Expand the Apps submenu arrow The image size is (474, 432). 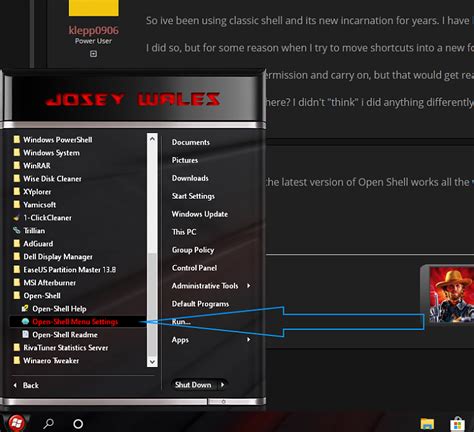tap(248, 340)
